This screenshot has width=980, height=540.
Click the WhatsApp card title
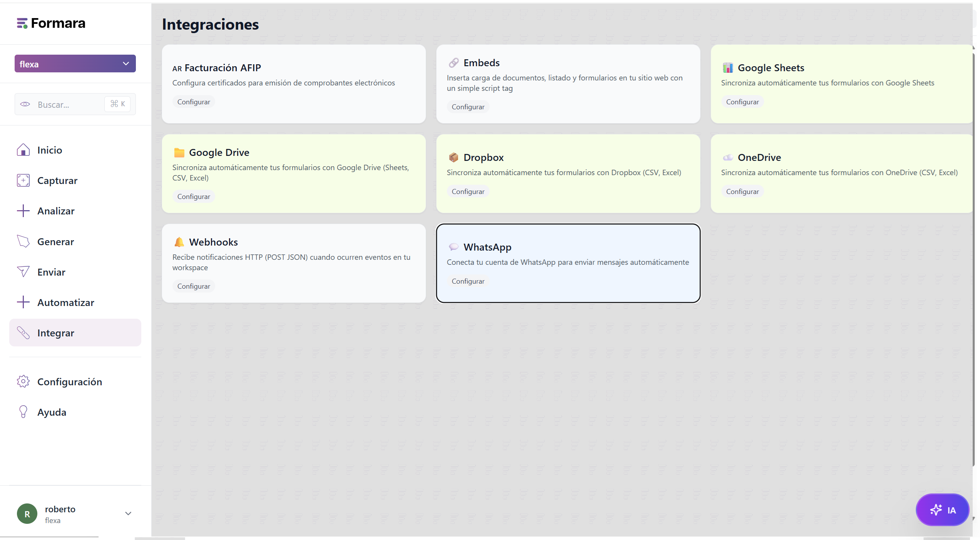[487, 247]
